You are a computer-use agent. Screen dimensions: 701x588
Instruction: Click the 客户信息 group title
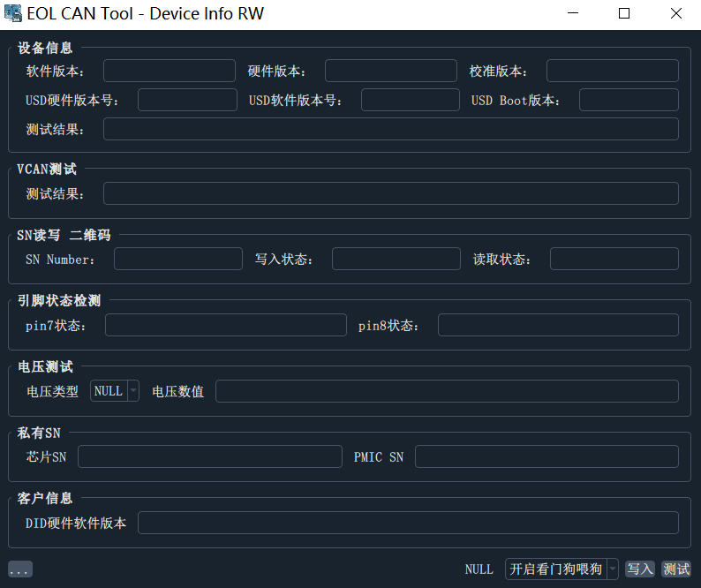45,498
